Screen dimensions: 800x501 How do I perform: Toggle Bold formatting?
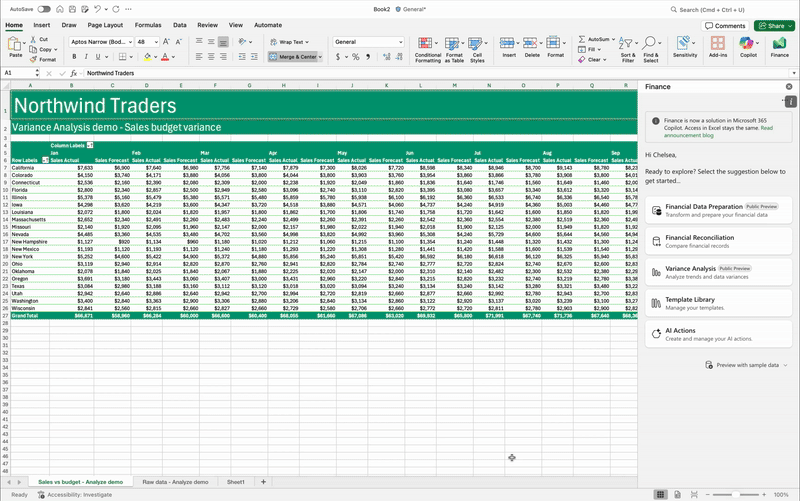click(74, 57)
